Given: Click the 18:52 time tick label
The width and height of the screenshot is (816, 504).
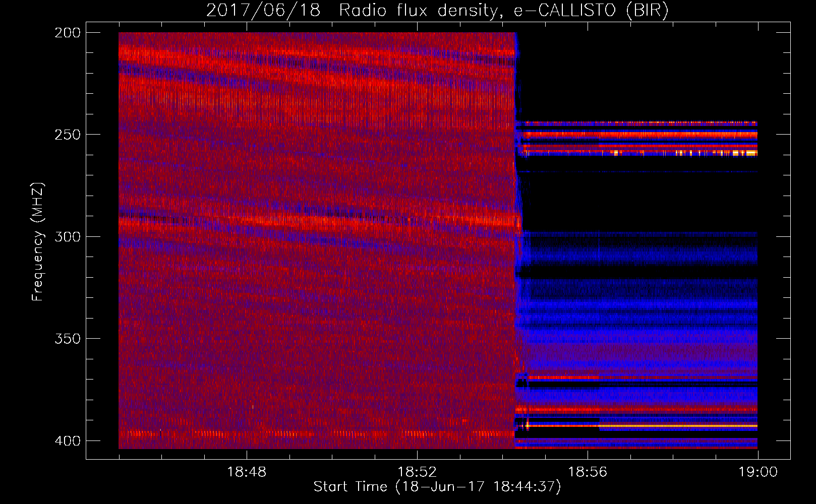Looking at the screenshot, I should pyautogui.click(x=417, y=472).
